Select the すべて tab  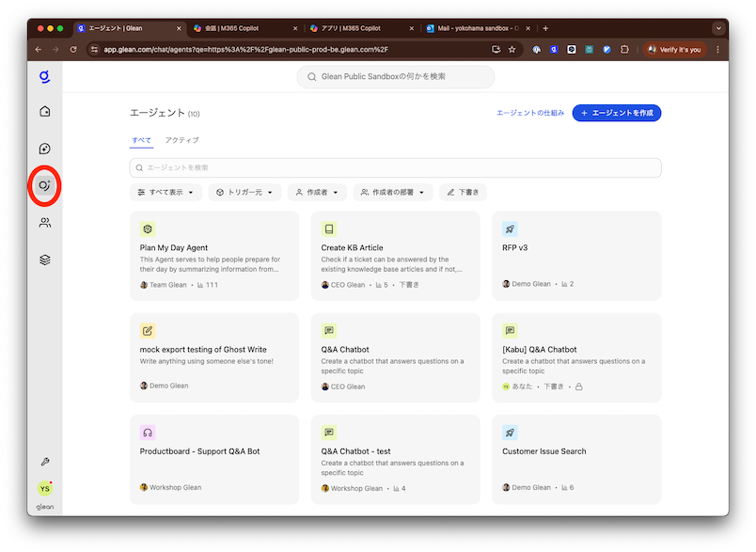[x=141, y=140]
